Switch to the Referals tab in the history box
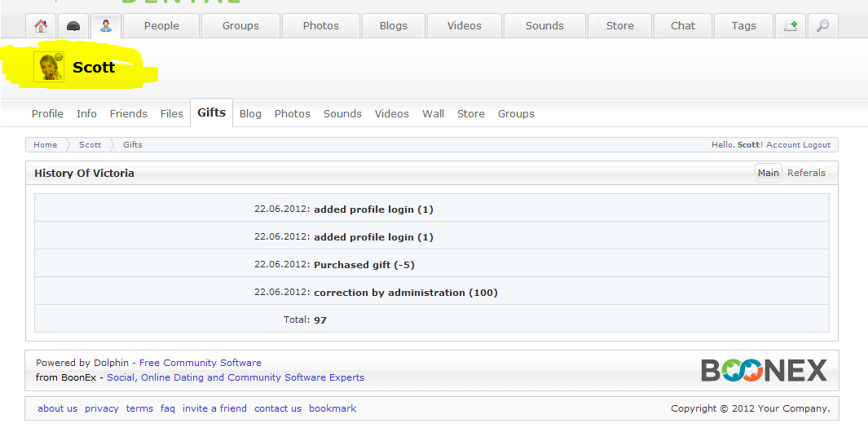 pyautogui.click(x=806, y=173)
